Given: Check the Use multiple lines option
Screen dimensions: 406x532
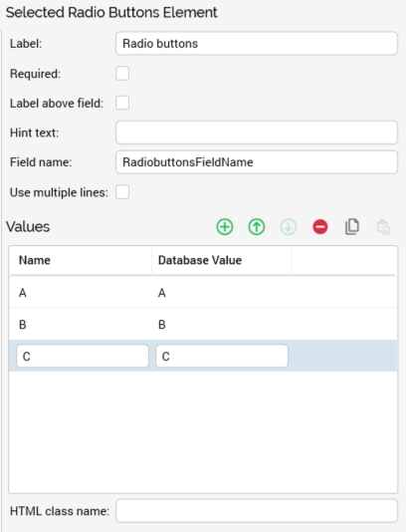Looking at the screenshot, I should [x=122, y=192].
